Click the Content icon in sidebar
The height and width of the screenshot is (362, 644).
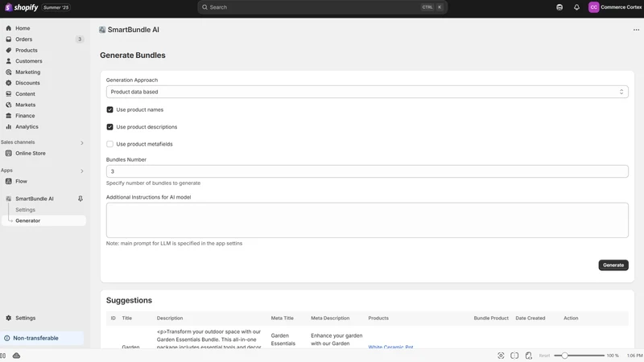coord(9,94)
